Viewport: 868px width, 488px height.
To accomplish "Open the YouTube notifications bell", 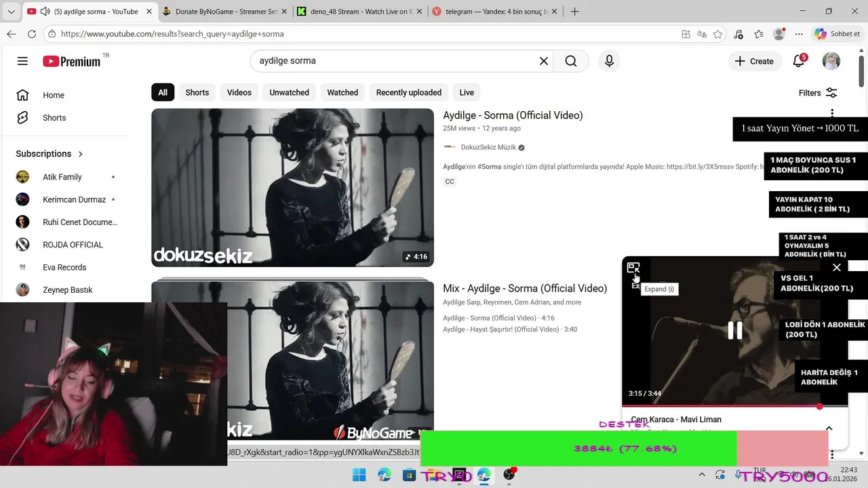I will [799, 61].
